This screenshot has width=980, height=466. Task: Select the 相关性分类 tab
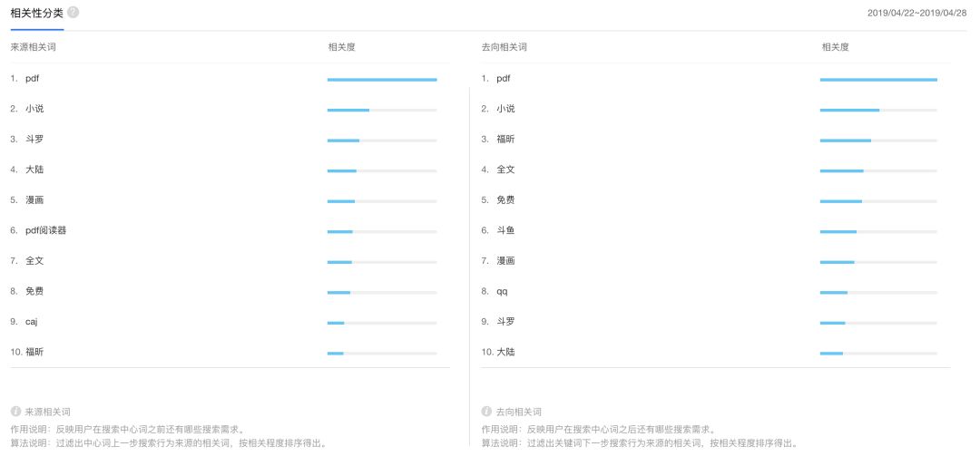[36, 13]
